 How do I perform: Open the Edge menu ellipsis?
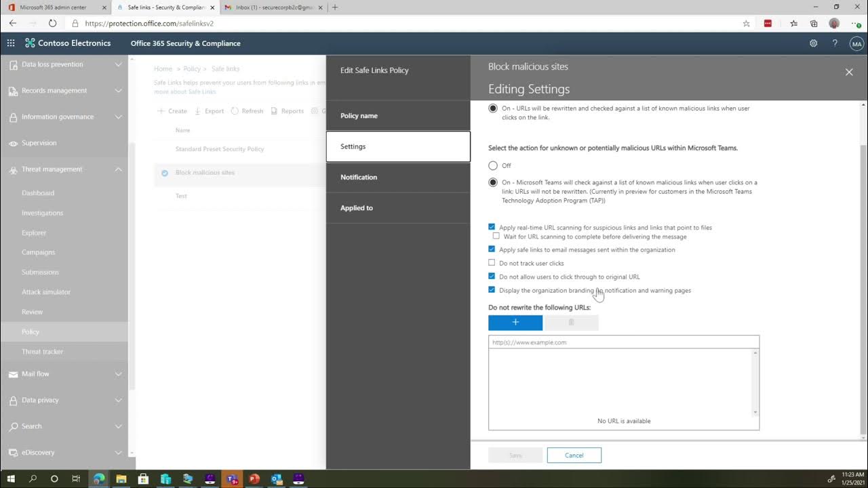pos(856,23)
